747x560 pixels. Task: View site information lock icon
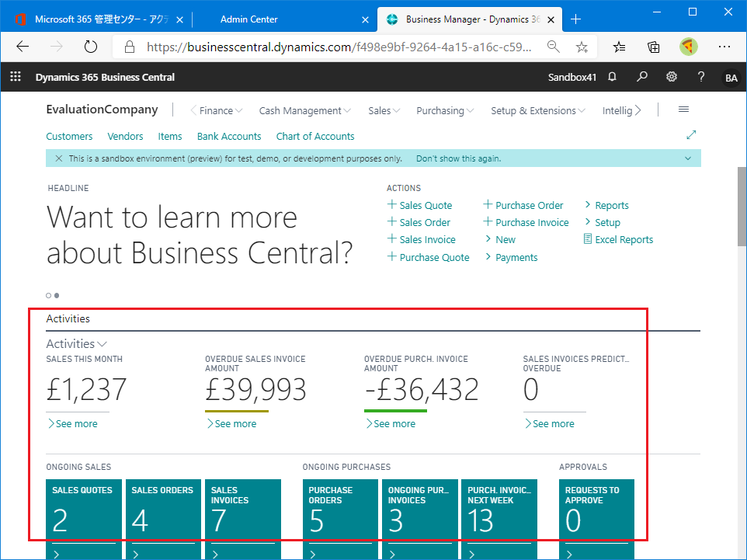point(129,47)
